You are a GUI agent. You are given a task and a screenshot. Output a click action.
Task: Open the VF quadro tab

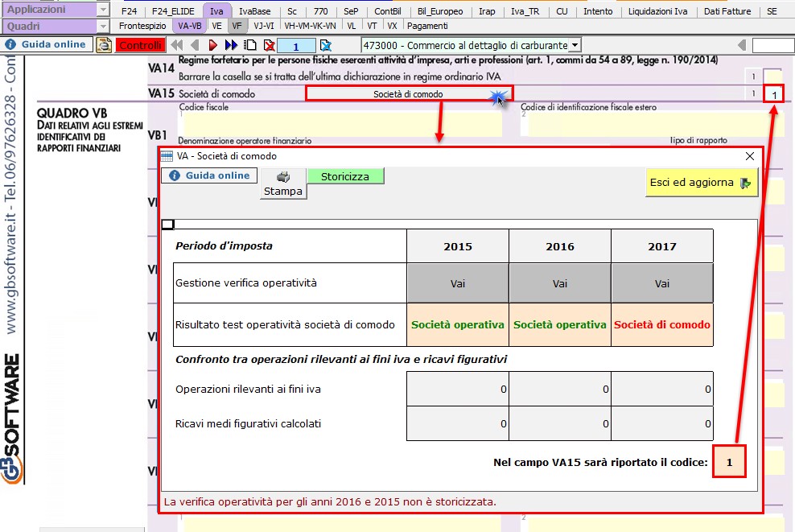pos(237,26)
